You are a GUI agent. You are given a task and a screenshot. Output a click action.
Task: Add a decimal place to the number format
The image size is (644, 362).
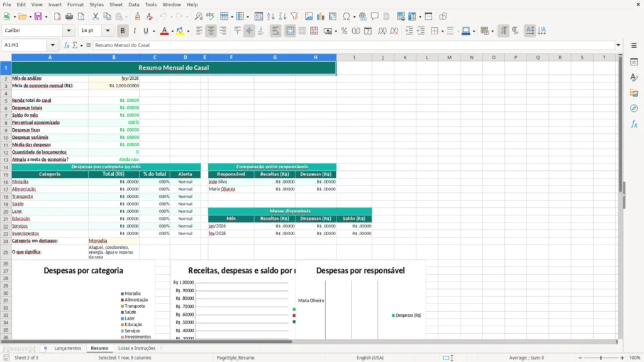click(382, 31)
